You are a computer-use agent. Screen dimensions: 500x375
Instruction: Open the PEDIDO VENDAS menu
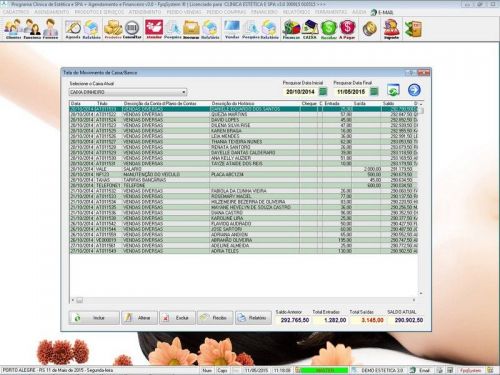point(184,12)
